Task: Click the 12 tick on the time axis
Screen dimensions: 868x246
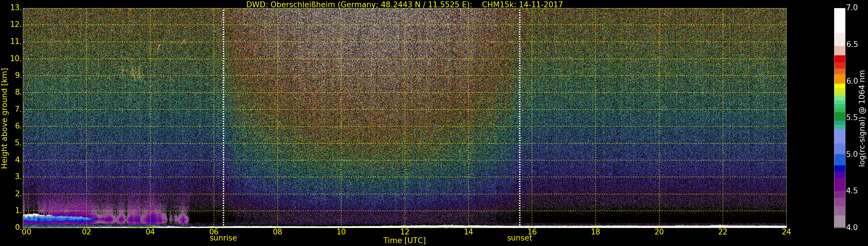Action: point(404,232)
